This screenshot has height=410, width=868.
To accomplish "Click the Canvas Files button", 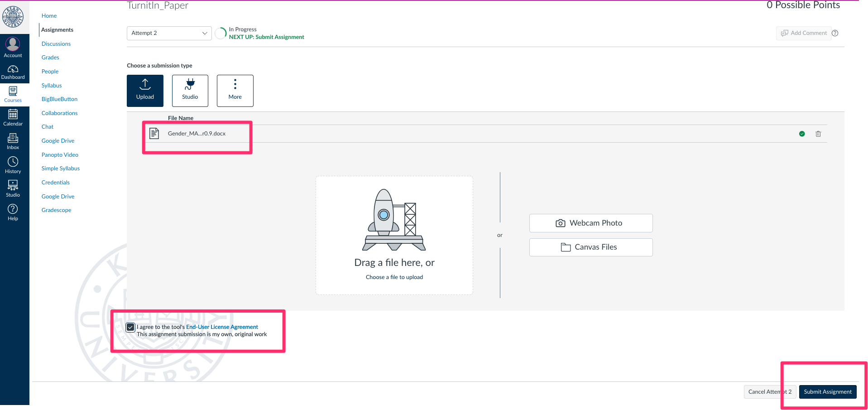I will (x=591, y=247).
